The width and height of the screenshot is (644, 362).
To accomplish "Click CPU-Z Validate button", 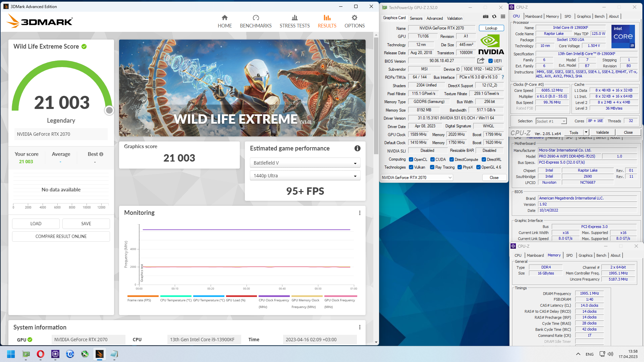I will tap(602, 132).
